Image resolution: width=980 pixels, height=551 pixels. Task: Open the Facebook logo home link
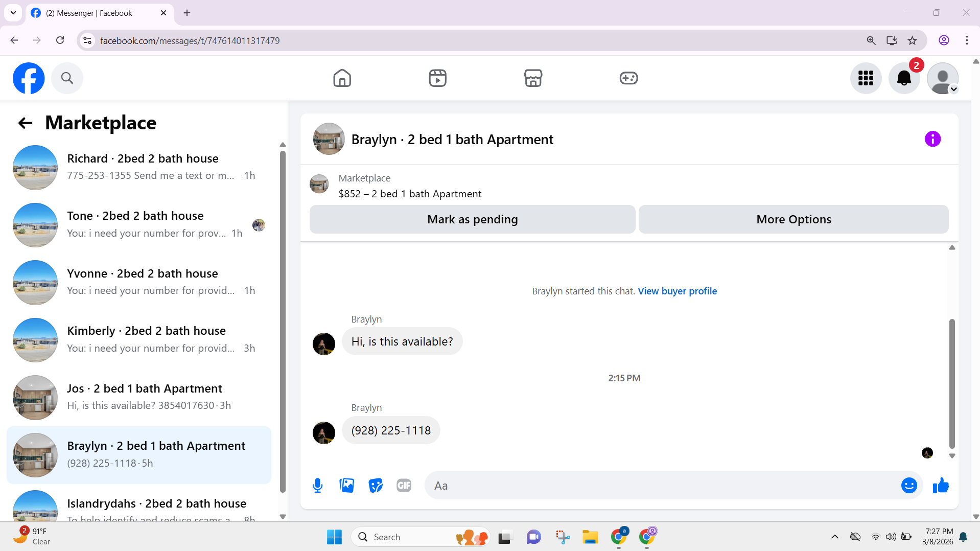[x=29, y=78]
